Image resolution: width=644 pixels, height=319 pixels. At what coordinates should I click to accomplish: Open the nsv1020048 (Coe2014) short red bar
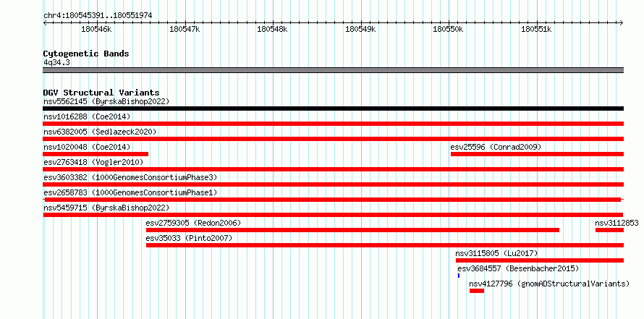96,154
